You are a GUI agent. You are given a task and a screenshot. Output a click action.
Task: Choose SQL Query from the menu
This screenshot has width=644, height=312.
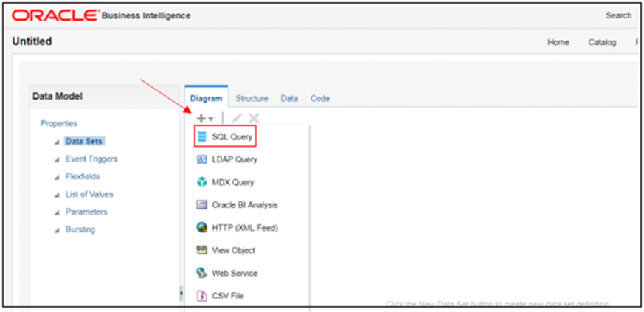(232, 137)
